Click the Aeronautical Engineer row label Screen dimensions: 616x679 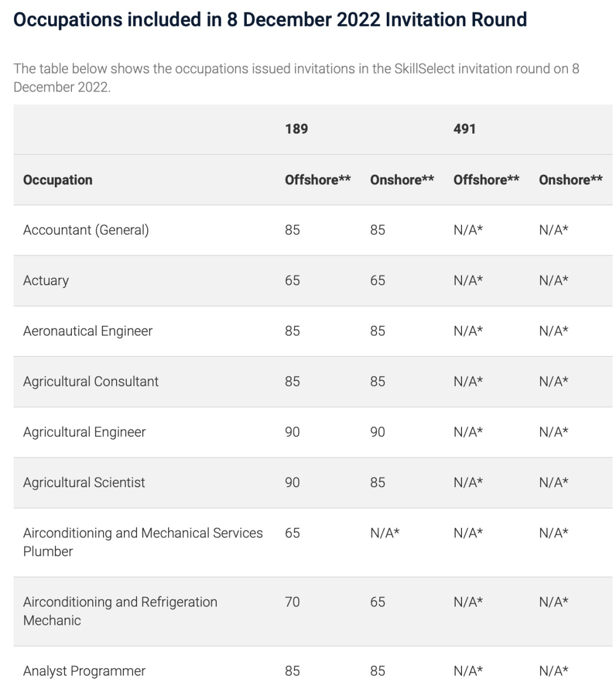[x=88, y=331]
